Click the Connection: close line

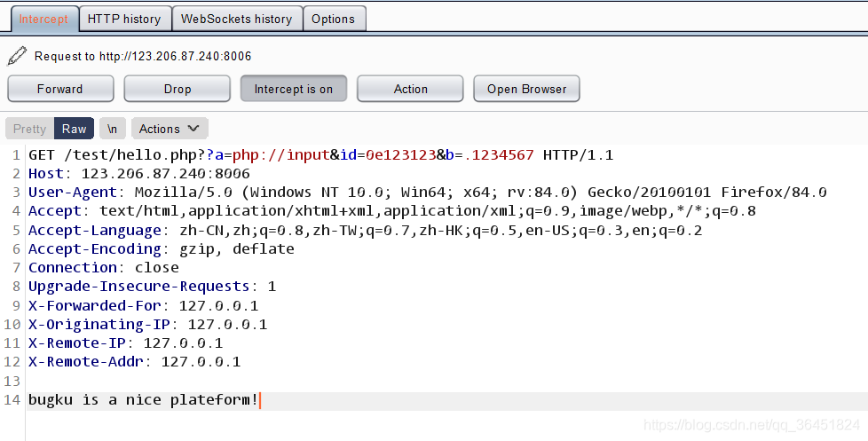tap(104, 268)
